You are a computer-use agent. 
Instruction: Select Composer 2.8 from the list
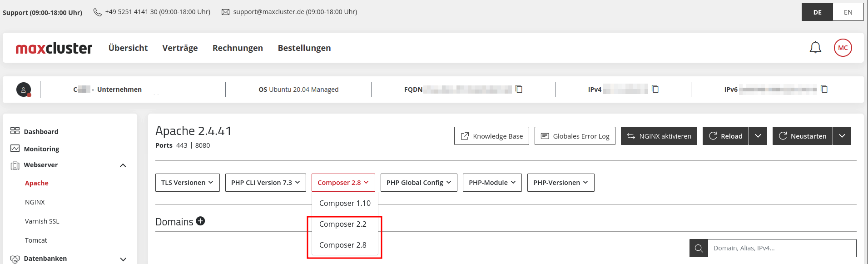[x=345, y=245]
